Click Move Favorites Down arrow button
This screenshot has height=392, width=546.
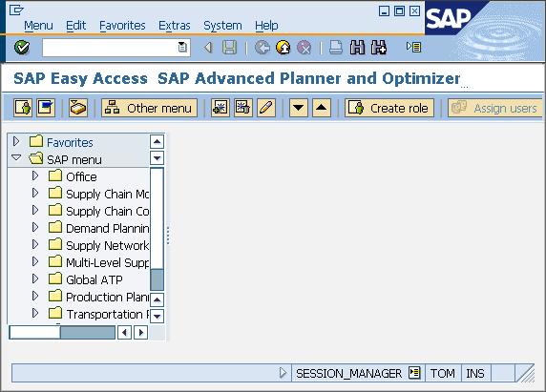coord(299,108)
